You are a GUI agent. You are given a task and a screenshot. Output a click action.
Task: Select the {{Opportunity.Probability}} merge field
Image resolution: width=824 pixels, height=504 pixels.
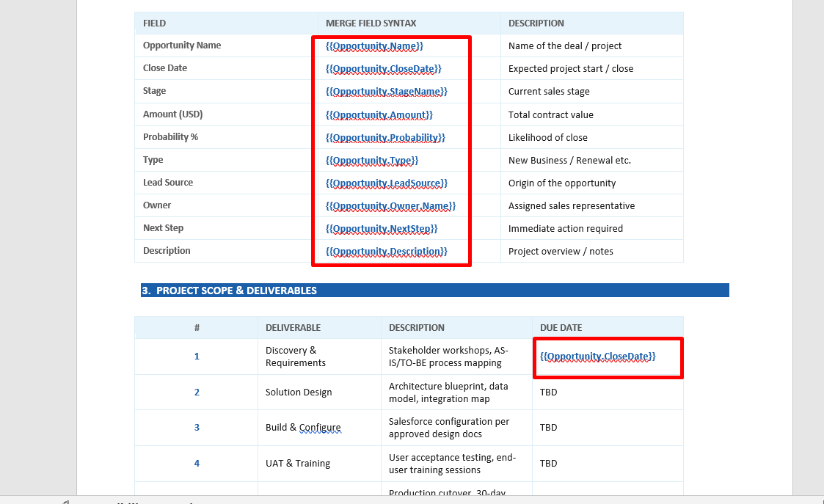(385, 138)
